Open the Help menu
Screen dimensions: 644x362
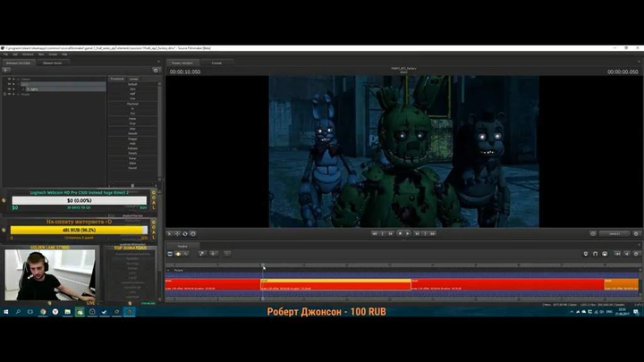(64, 55)
